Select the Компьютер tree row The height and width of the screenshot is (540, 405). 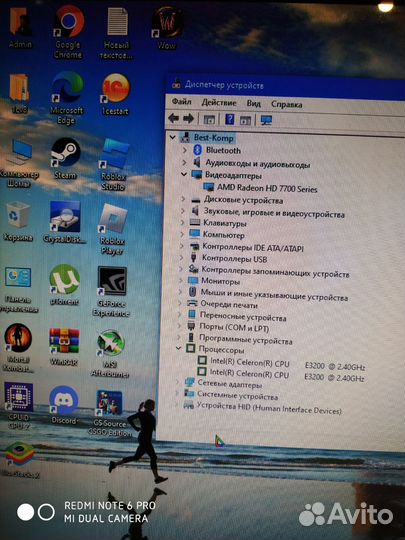[217, 235]
